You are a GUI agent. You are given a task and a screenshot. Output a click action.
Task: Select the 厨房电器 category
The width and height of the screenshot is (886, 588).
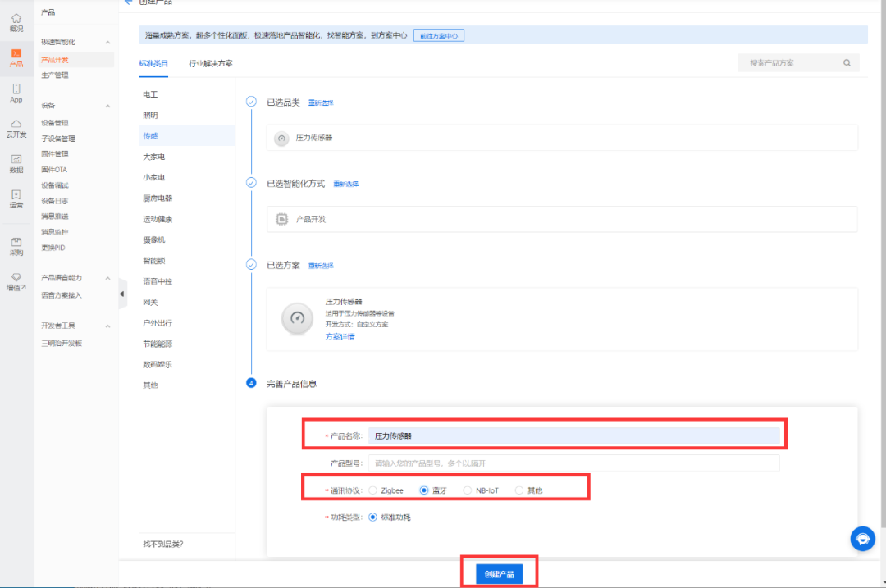(158, 198)
